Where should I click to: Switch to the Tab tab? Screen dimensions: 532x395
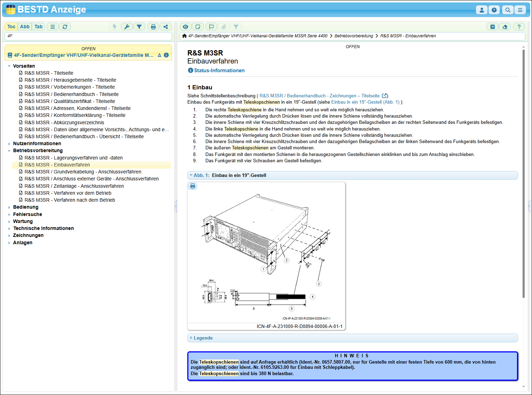[38, 27]
